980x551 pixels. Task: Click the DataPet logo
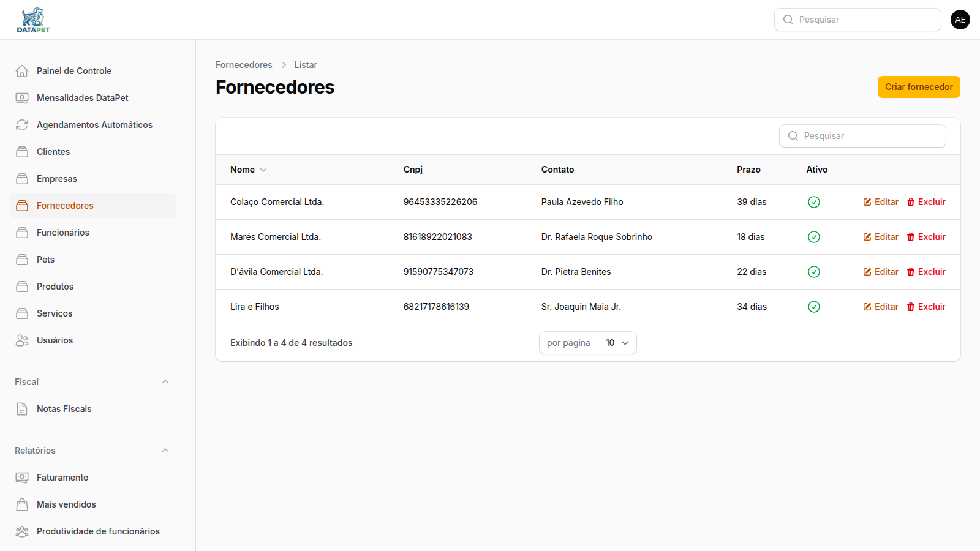33,20
